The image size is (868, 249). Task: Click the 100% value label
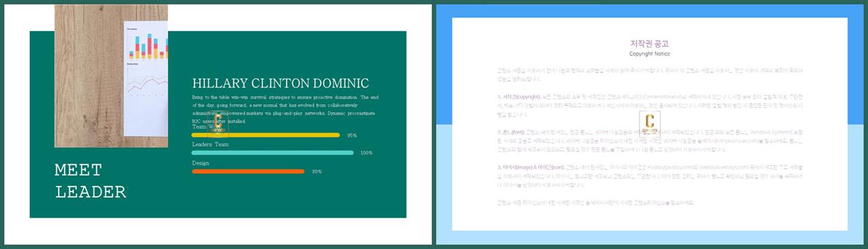[366, 153]
